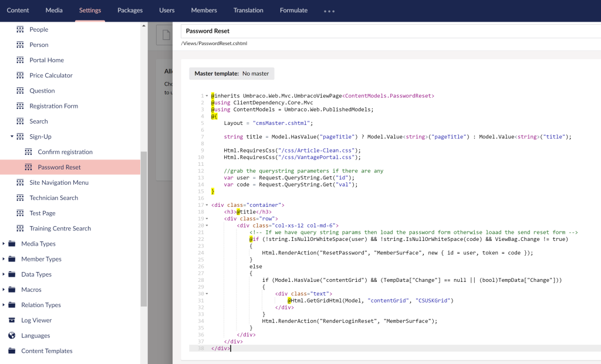
Task: Click the People document type icon
Action: point(21,29)
